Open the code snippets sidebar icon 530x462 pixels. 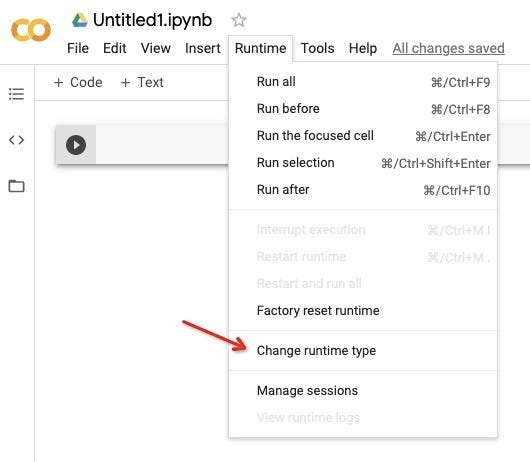16,140
